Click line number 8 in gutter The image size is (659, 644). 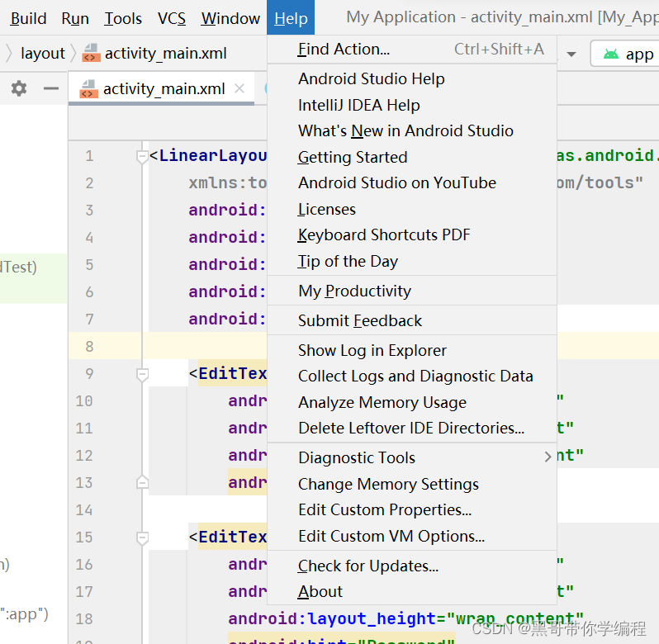coord(89,347)
